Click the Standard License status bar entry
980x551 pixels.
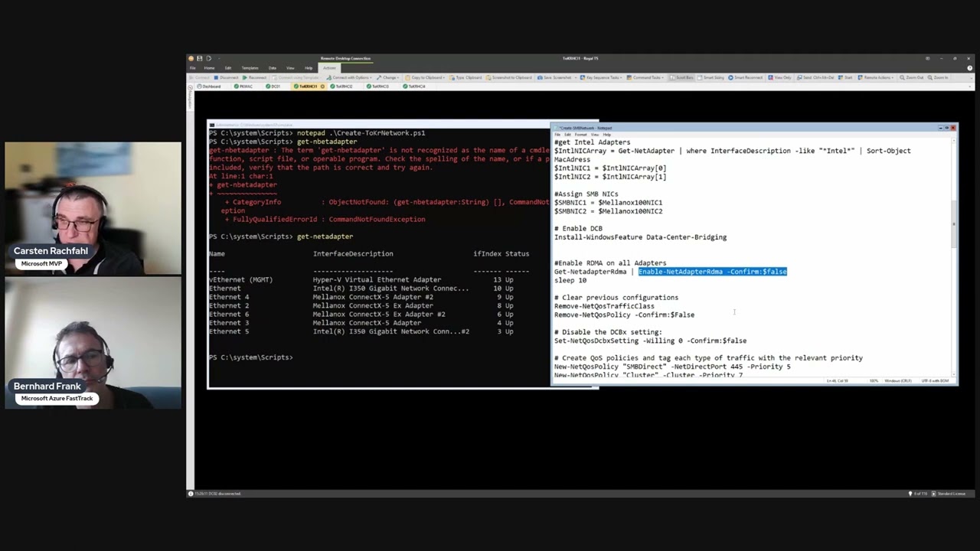pyautogui.click(x=949, y=494)
